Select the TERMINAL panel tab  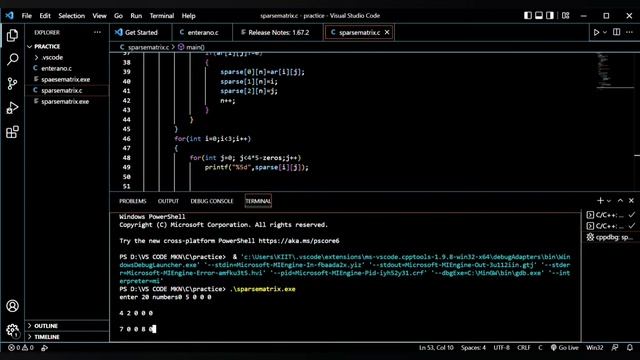pyautogui.click(x=258, y=201)
